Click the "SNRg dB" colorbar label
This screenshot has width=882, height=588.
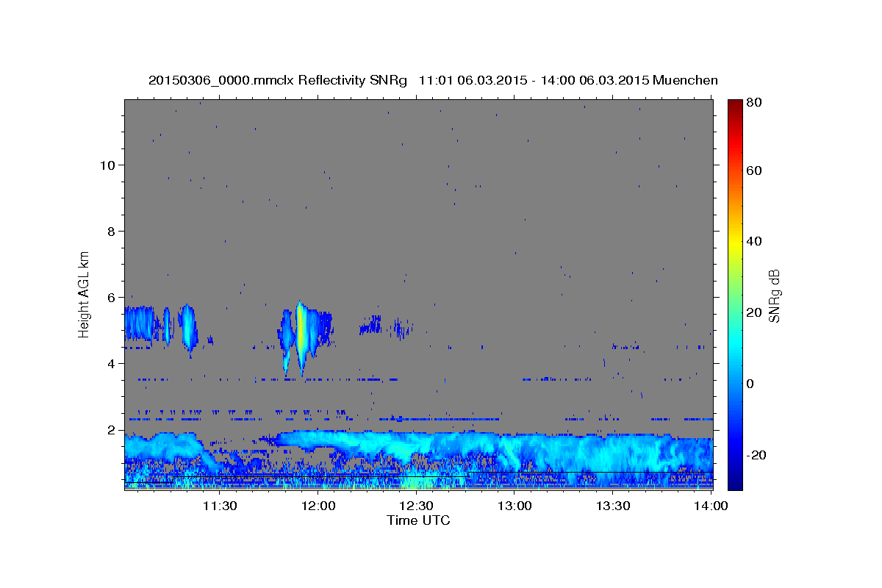coord(774,295)
